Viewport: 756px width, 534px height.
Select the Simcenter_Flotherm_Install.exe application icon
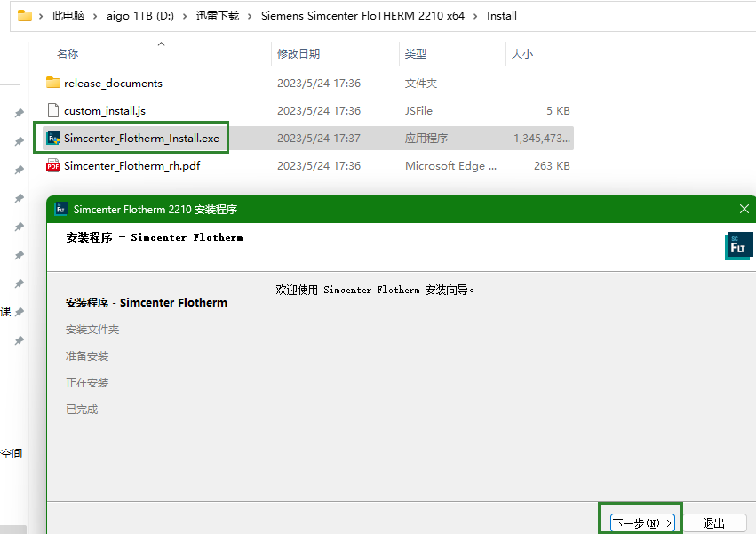click(x=53, y=138)
